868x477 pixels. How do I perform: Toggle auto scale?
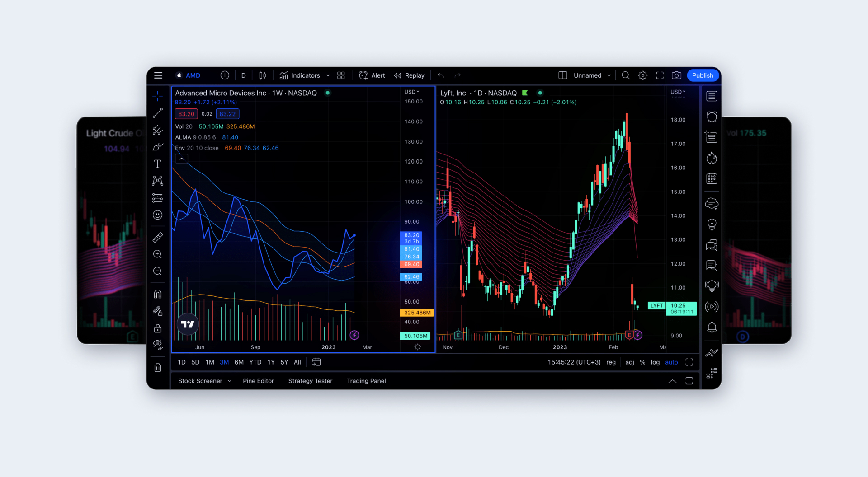point(671,362)
